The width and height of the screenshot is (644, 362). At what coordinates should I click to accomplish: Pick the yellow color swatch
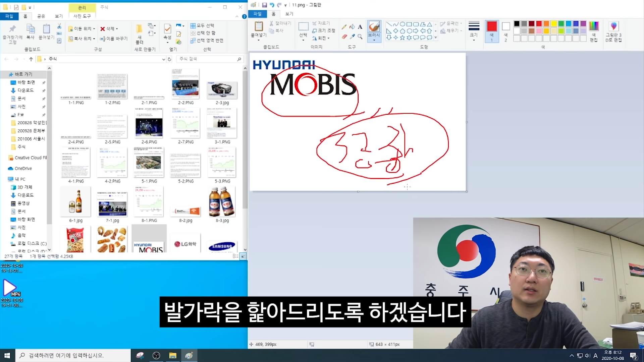554,23
